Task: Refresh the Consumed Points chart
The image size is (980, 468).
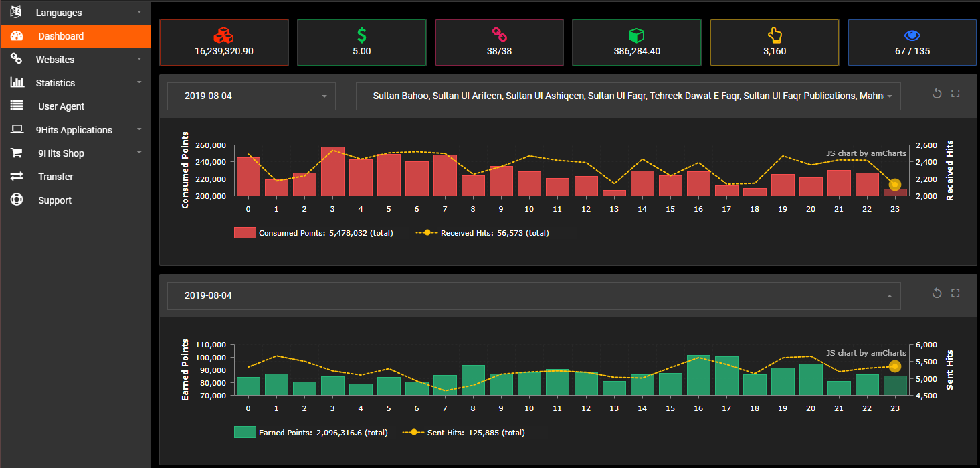Action: 937,93
